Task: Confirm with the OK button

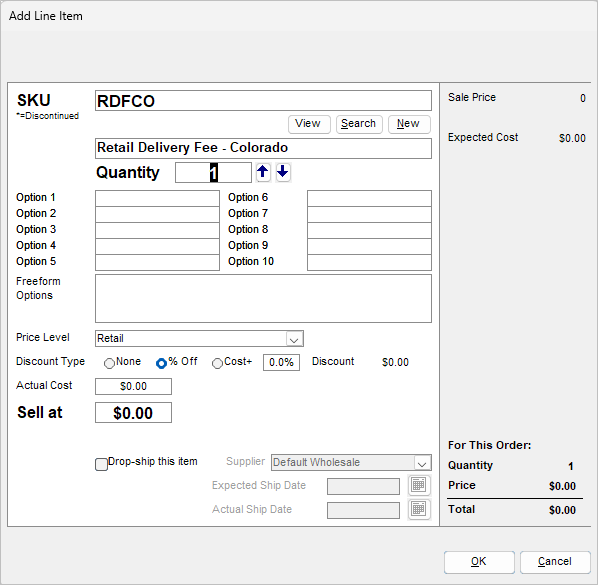Action: pos(479,562)
